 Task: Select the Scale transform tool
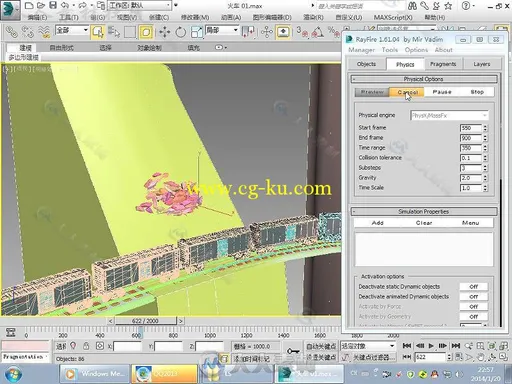[196, 32]
